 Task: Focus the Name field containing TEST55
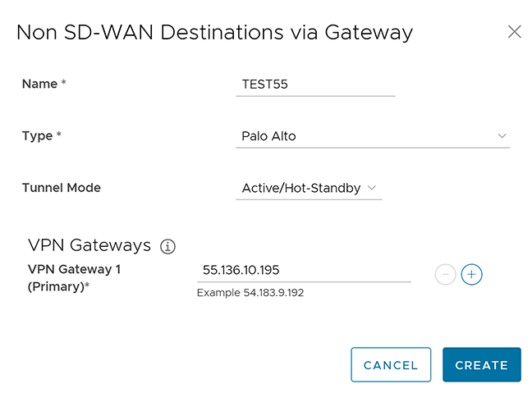pos(314,84)
